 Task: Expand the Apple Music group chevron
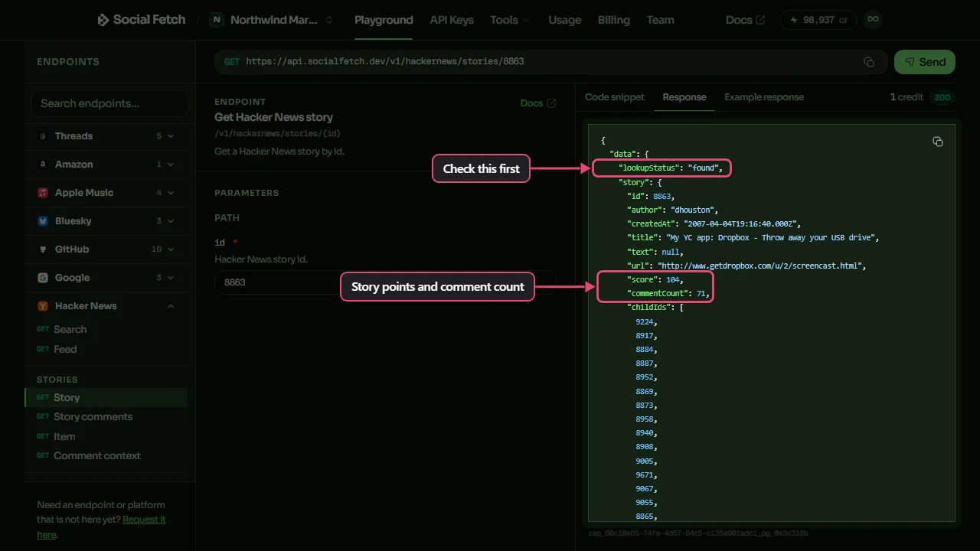click(x=171, y=193)
